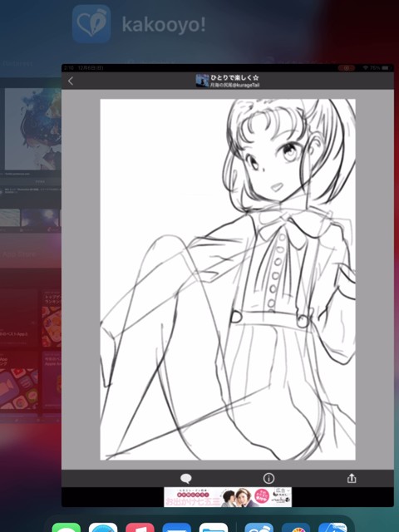Tap the share icon in bottom toolbar
399x532 pixels.
click(352, 478)
